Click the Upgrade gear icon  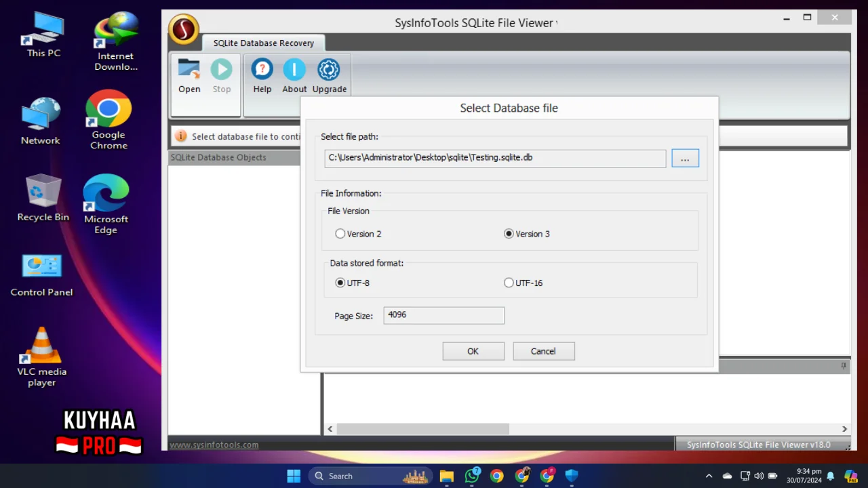coord(329,69)
